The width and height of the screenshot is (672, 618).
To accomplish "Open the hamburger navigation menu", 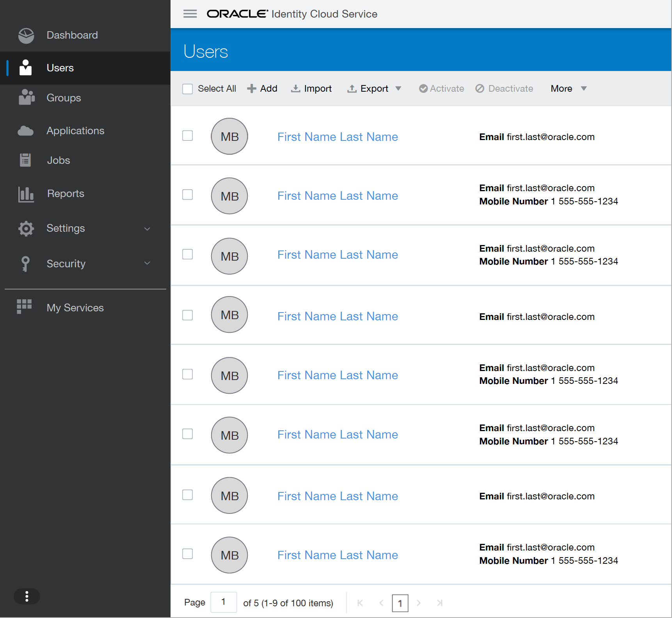I will tap(190, 14).
